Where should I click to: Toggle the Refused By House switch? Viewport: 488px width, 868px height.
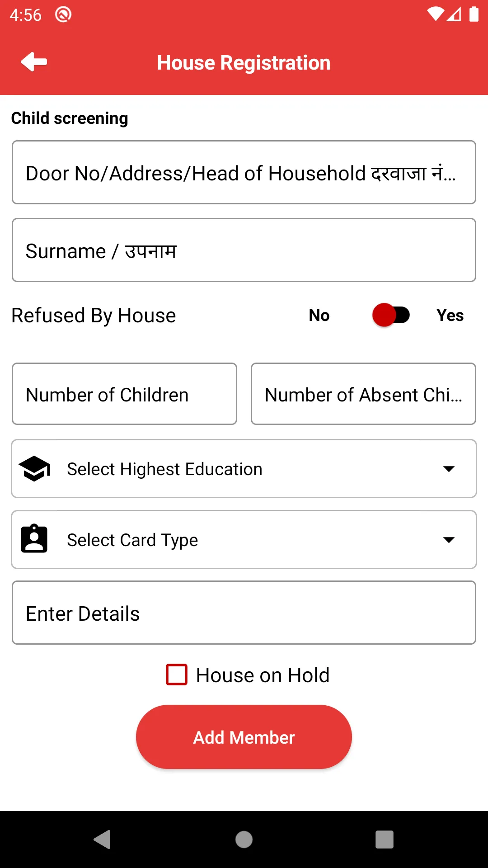click(391, 315)
